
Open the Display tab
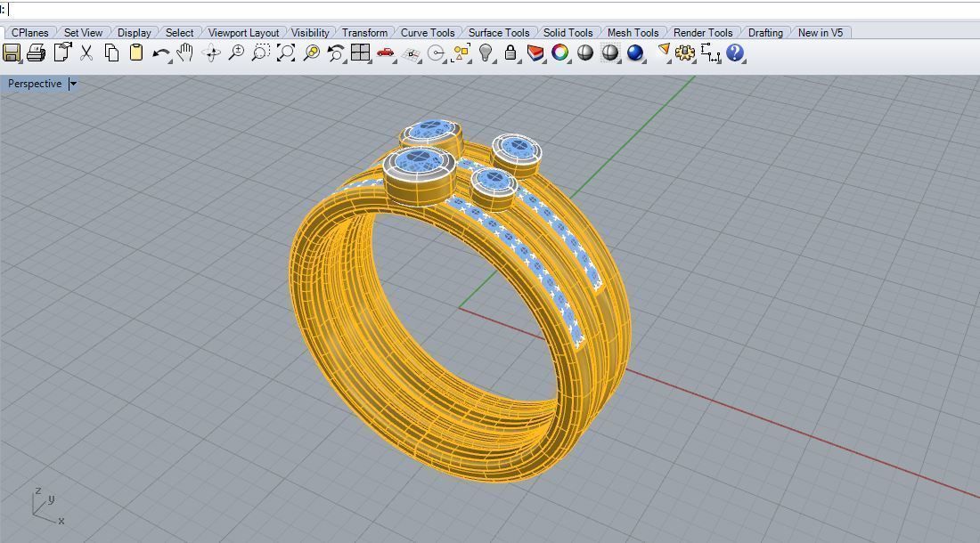135,32
